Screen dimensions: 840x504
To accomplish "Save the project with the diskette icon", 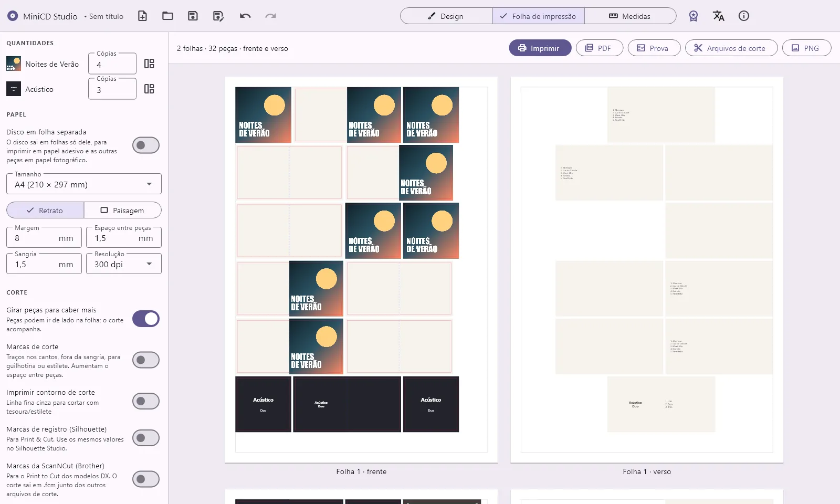I will [193, 16].
